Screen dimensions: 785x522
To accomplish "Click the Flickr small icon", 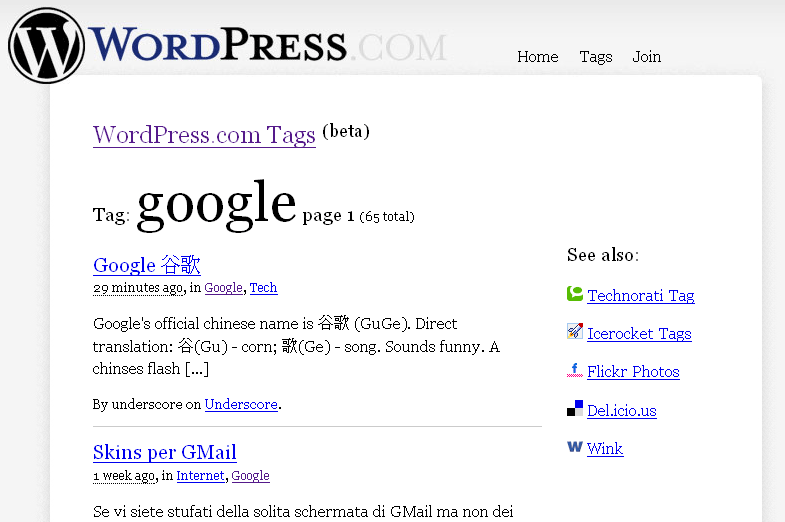I will pos(575,370).
